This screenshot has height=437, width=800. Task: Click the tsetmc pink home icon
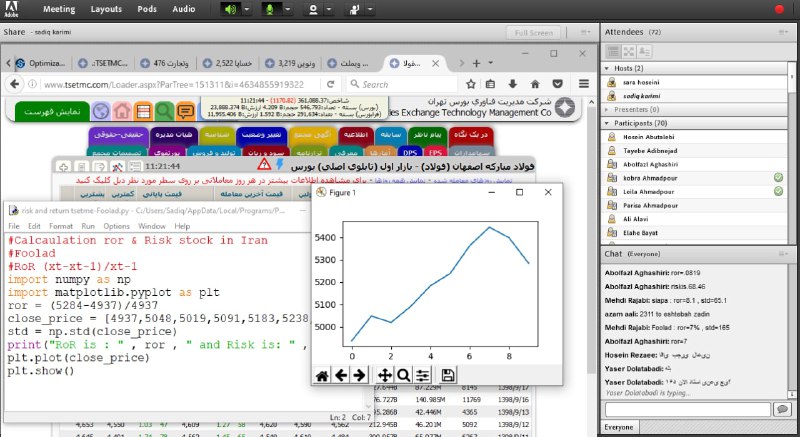click(122, 111)
